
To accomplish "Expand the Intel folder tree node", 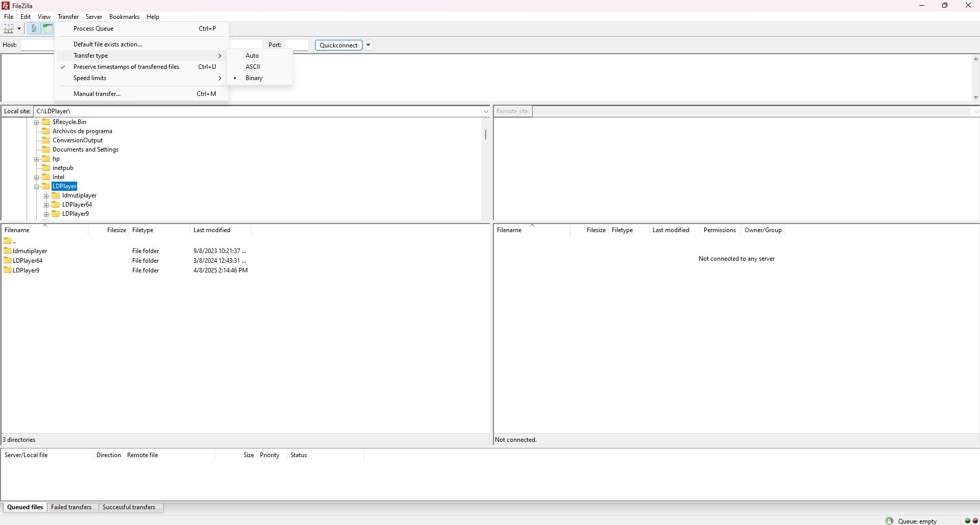I will click(x=37, y=178).
